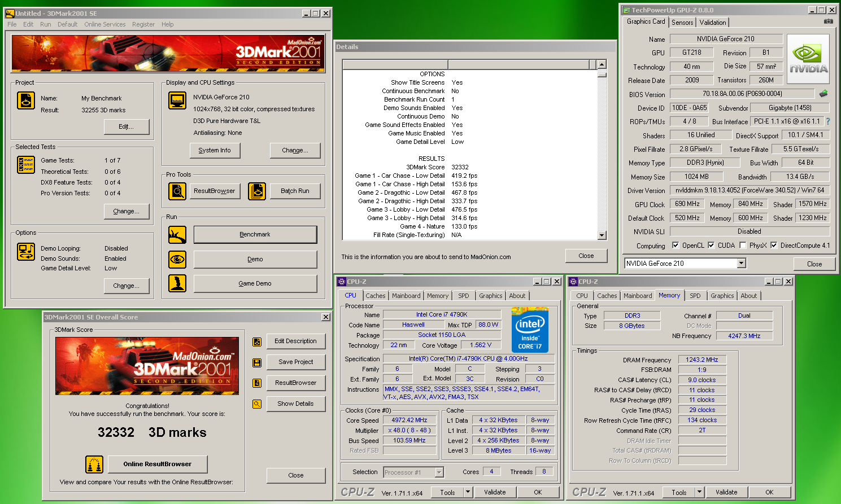Screen dimensions: 841x504
Task: Click Validate in CPU-Z Memory window
Action: coord(726,492)
